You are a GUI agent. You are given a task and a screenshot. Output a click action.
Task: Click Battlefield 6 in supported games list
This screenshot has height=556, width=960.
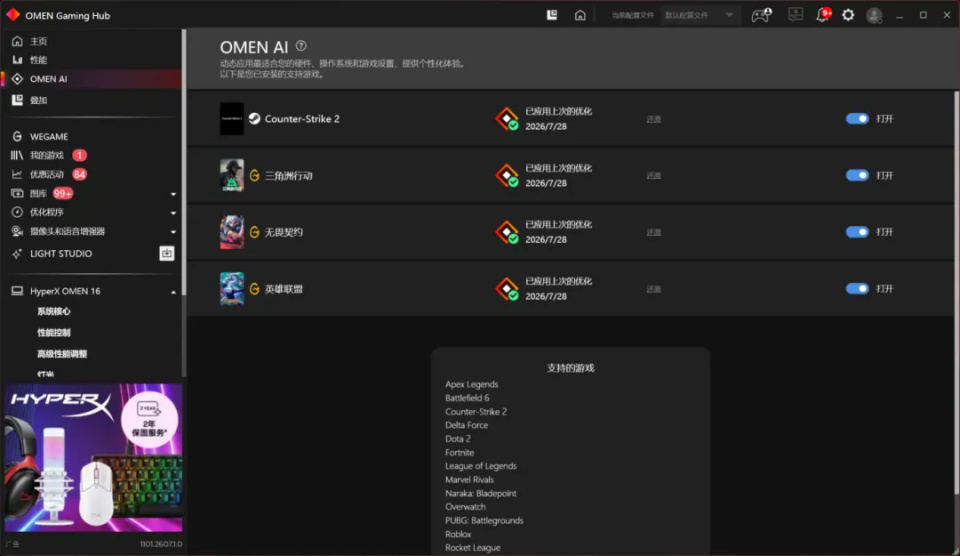(x=467, y=398)
